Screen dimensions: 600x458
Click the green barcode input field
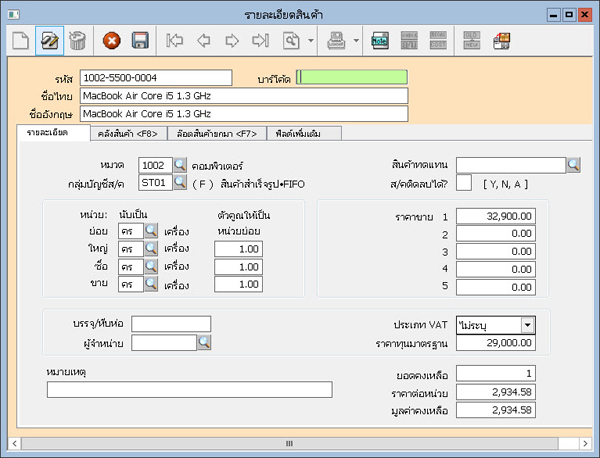point(352,78)
